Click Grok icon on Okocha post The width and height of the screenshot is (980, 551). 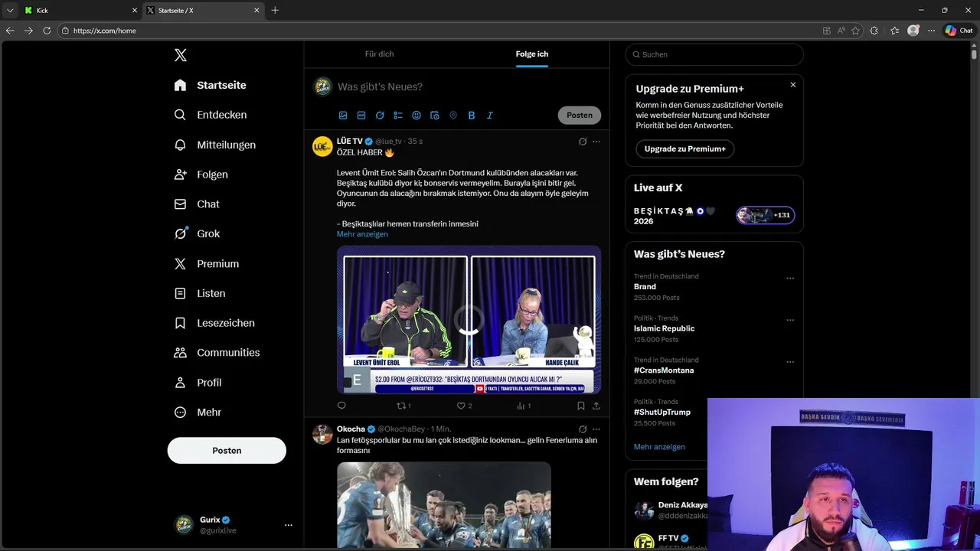pyautogui.click(x=583, y=429)
